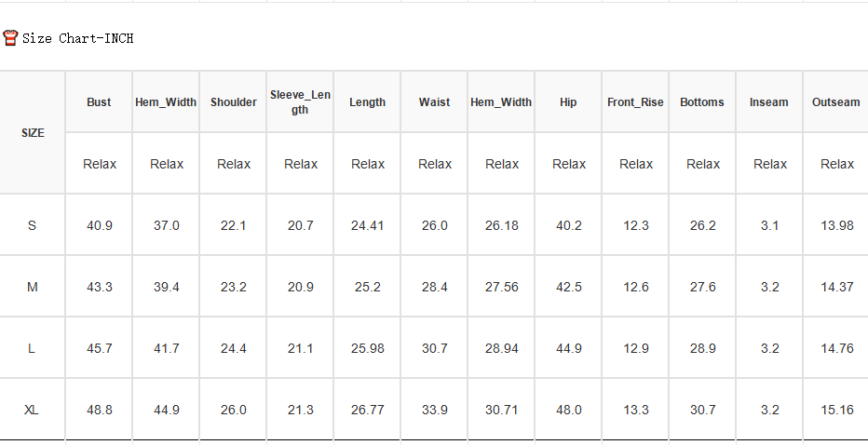
Task: Click the Relax cell under Hip
Action: click(x=569, y=164)
